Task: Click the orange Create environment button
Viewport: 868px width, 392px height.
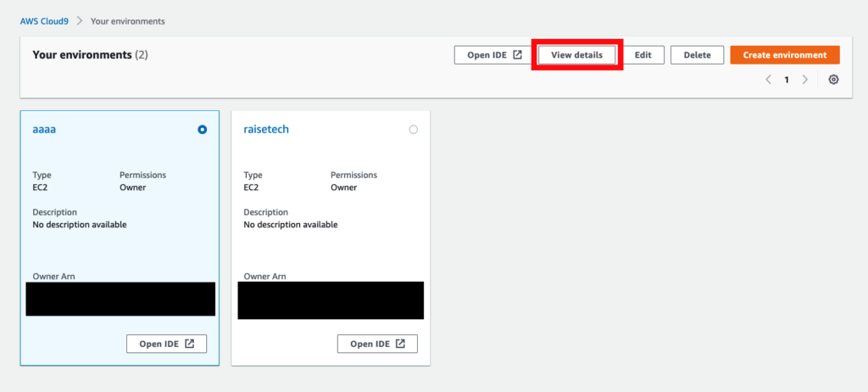Action: coord(785,55)
